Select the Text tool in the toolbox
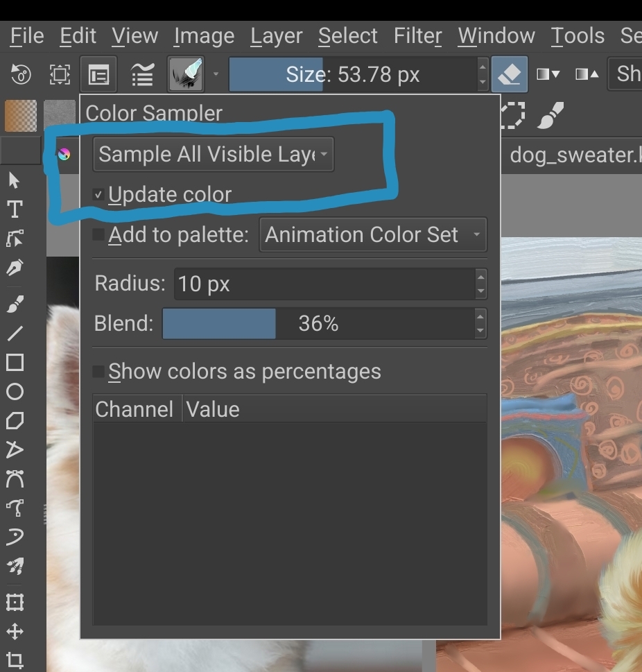Screen dimensions: 642x672 click(15, 209)
